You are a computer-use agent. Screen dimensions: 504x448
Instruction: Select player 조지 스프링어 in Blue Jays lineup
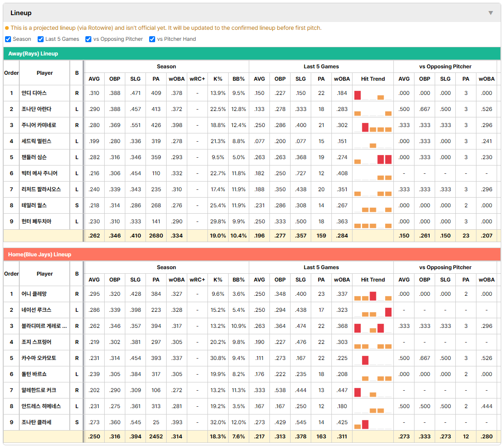(36, 342)
